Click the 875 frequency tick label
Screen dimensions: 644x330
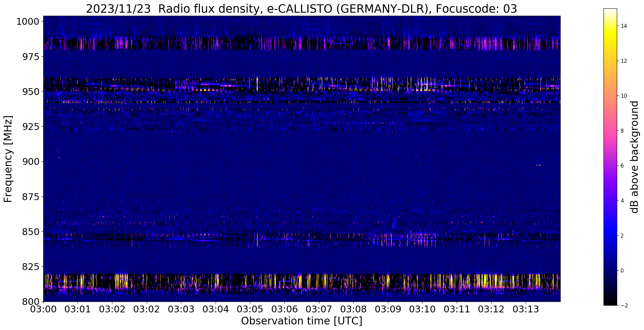pyautogui.click(x=31, y=197)
